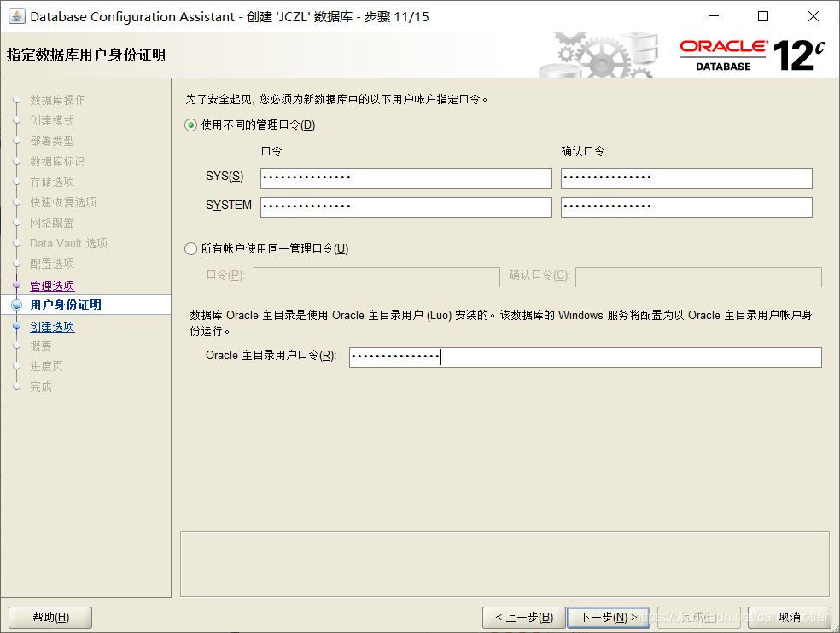This screenshot has width=840, height=633.
Task: Close the Database Configuration Assistant window
Action: click(814, 16)
